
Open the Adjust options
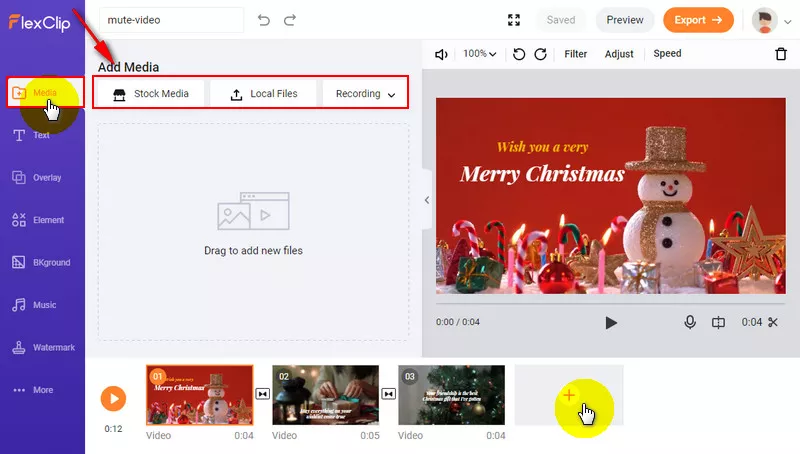click(619, 54)
